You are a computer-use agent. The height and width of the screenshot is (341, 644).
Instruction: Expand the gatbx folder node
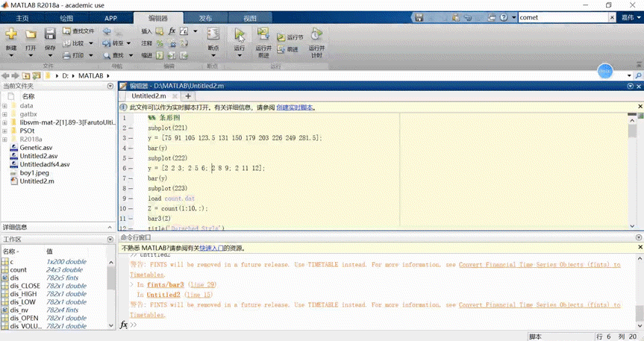(x=4, y=114)
